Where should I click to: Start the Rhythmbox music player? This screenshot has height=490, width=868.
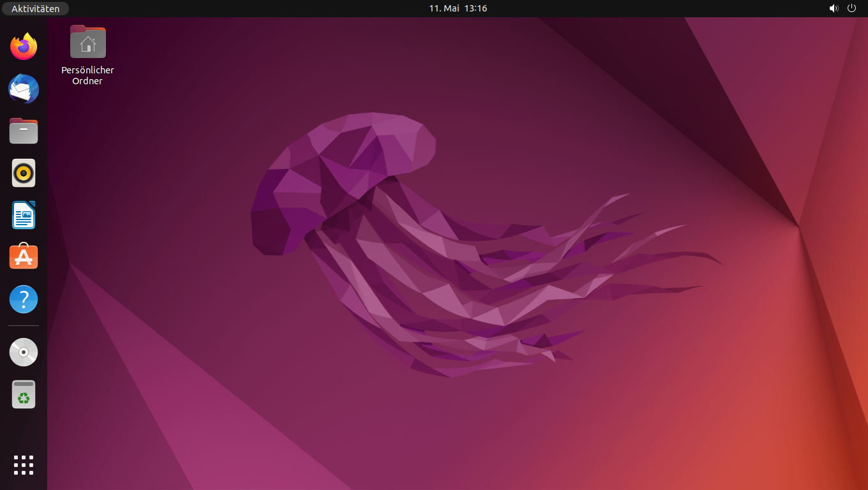(23, 173)
